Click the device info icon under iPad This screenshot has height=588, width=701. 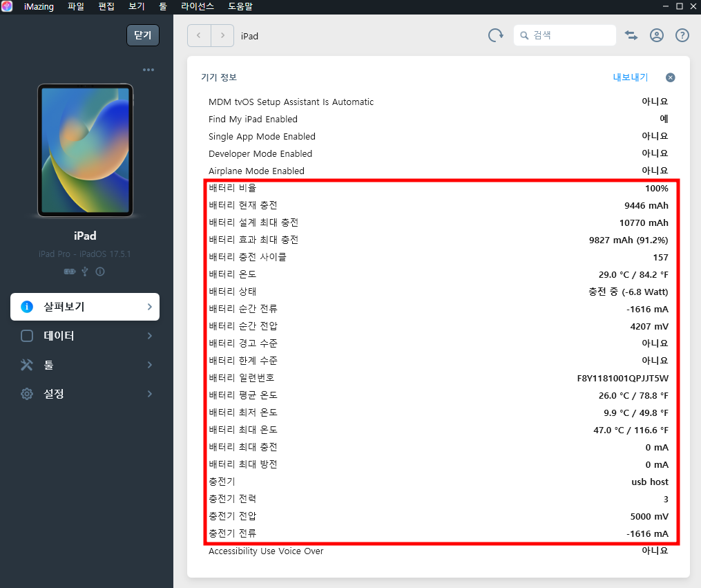(x=100, y=272)
